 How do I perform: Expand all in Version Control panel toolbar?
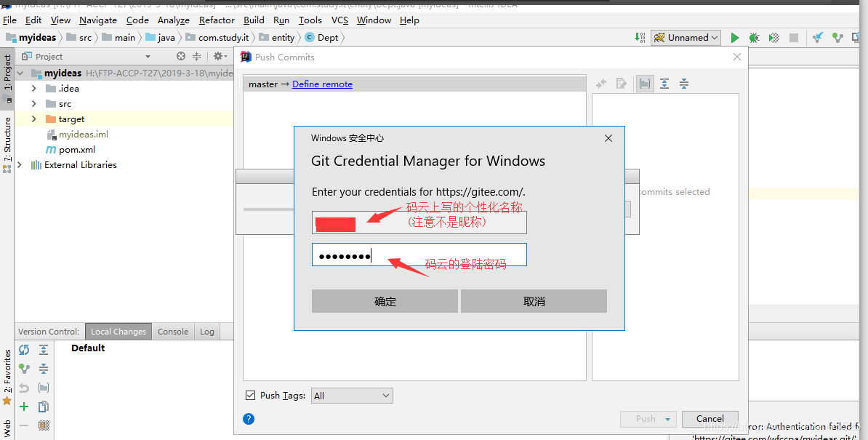pyautogui.click(x=43, y=350)
